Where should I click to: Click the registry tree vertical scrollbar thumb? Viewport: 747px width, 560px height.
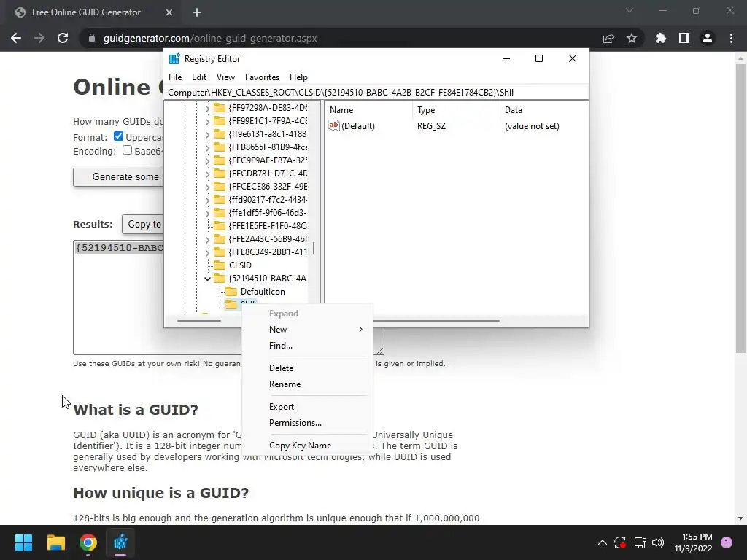point(314,248)
